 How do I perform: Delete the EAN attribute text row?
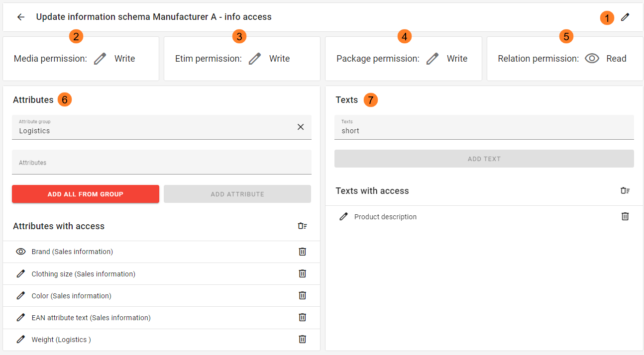[302, 317]
